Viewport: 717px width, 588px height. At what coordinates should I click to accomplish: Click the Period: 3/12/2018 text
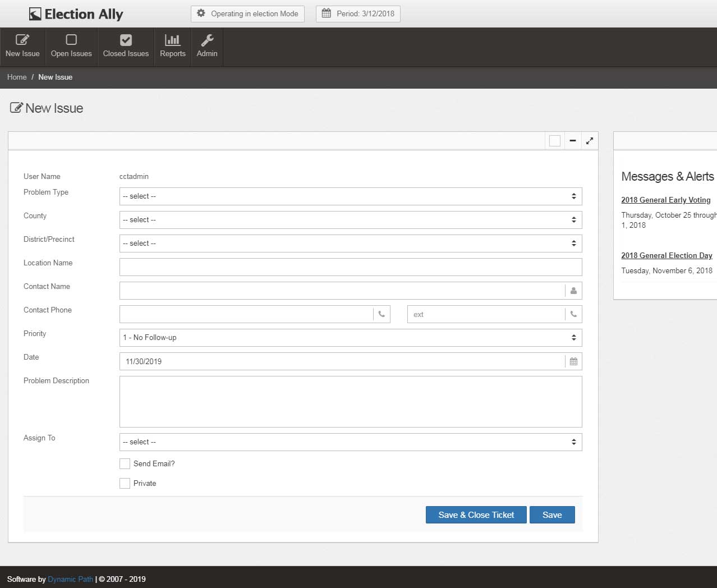(x=365, y=14)
